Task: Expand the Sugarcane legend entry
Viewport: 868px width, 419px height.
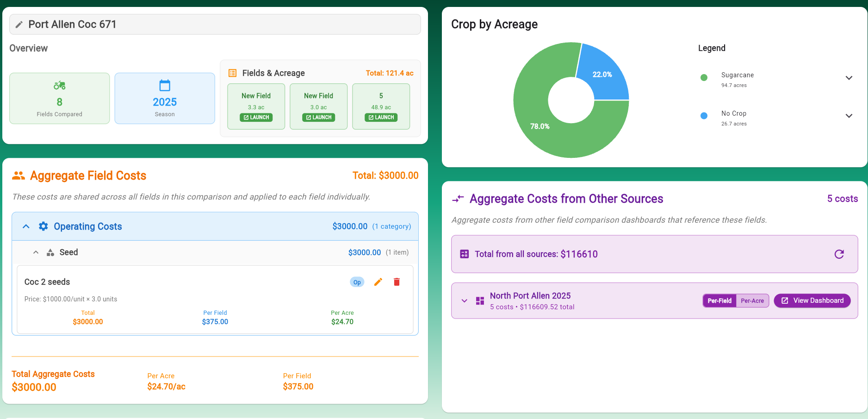Action: 849,78
